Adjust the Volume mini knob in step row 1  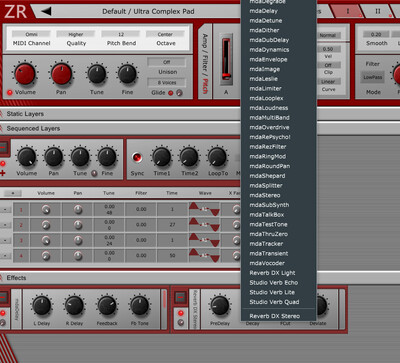coord(46,209)
